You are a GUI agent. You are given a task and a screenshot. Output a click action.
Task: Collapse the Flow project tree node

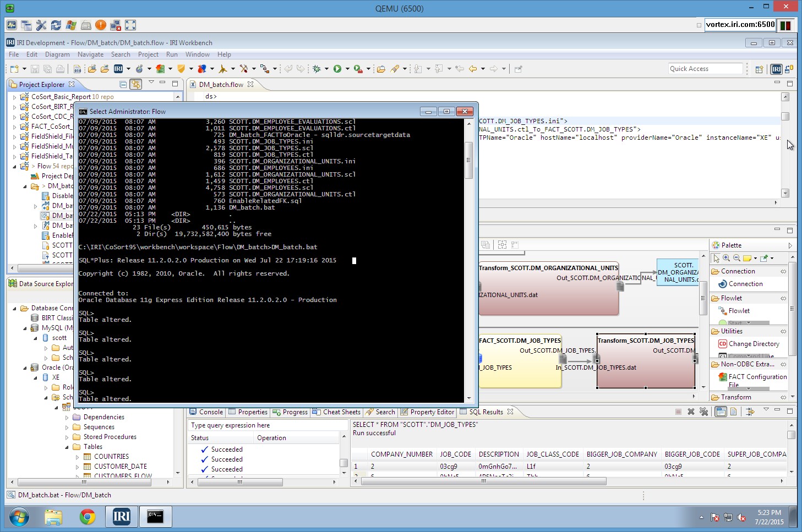(x=15, y=166)
